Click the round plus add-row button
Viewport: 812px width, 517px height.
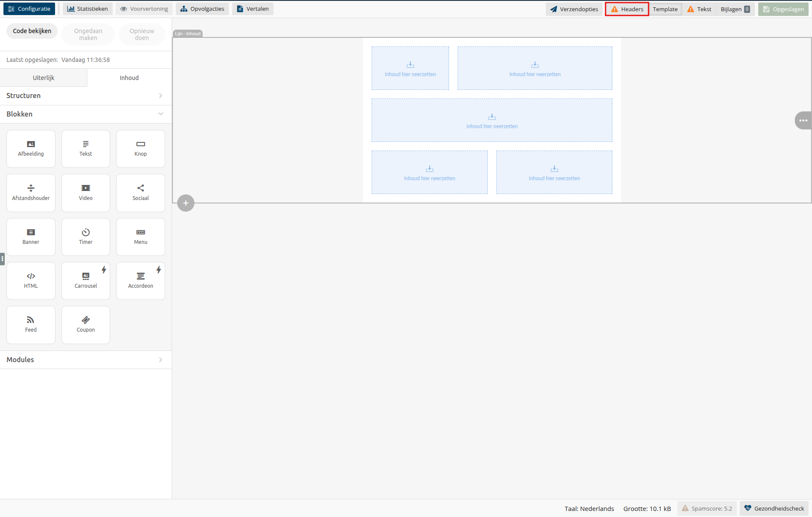(x=186, y=203)
